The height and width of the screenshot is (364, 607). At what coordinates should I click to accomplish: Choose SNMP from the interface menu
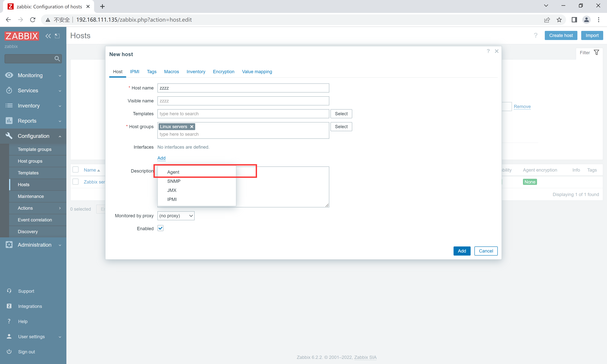(197, 181)
